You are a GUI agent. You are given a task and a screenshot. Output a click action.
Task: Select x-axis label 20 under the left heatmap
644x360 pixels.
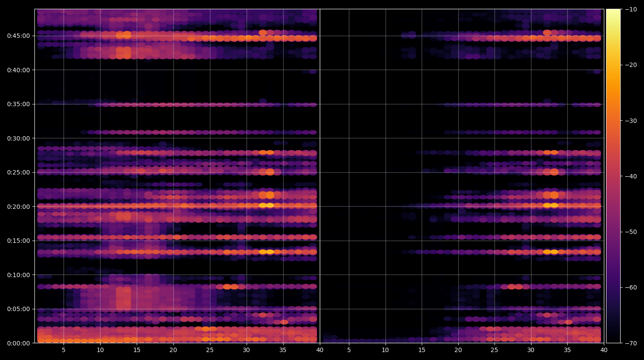pyautogui.click(x=173, y=350)
